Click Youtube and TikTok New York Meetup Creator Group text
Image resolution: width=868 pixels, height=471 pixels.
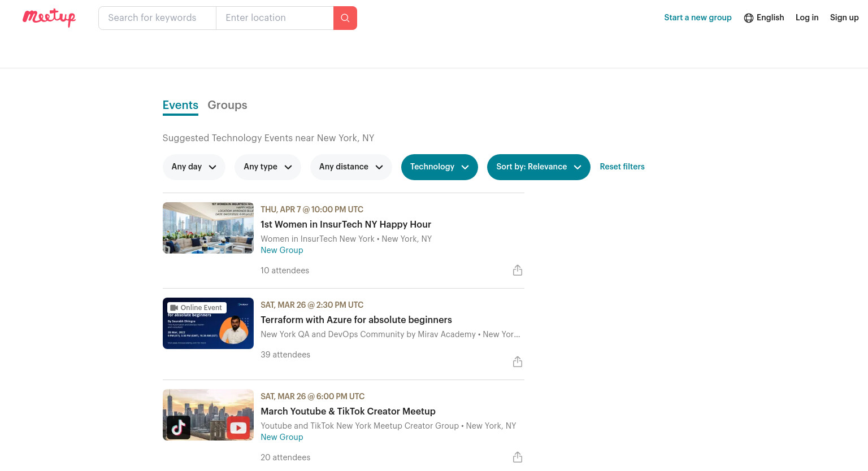coord(359,426)
